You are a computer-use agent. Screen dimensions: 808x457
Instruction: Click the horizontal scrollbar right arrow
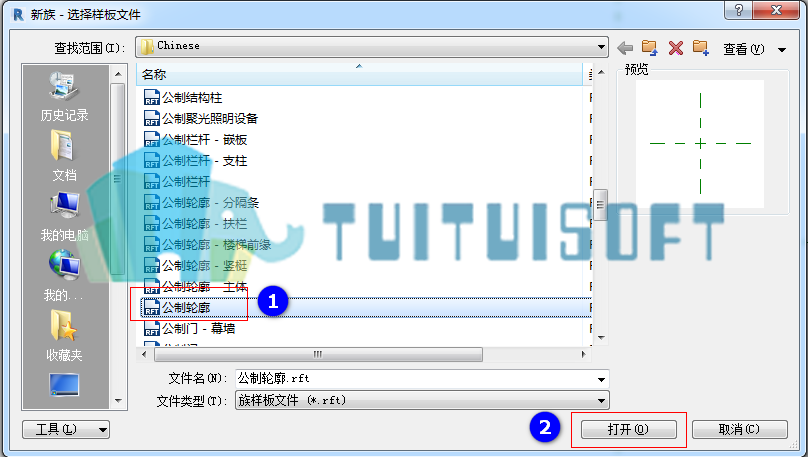coord(583,354)
